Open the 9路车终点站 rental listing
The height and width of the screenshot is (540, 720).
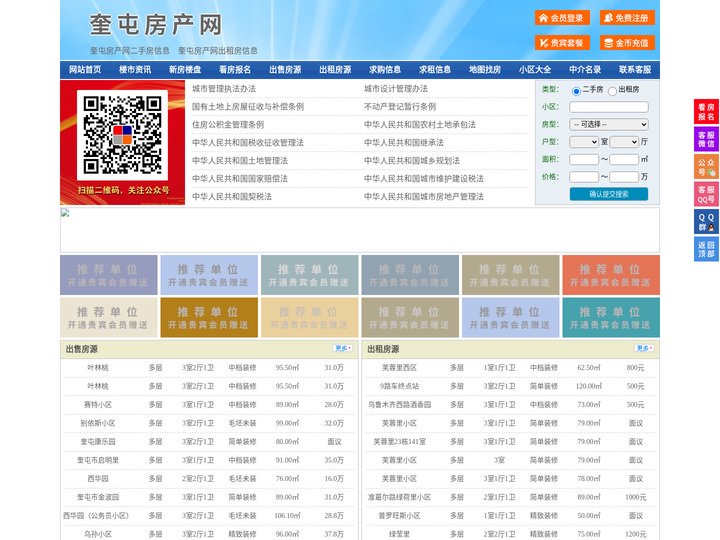399,386
